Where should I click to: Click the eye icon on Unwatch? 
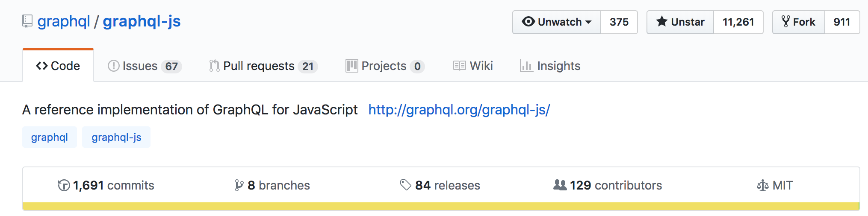[528, 21]
